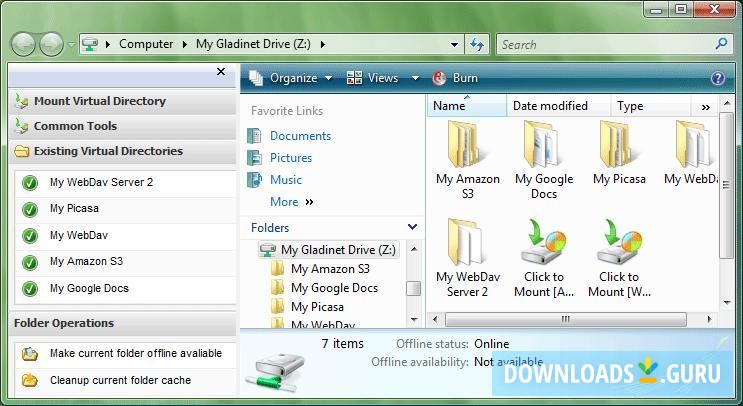Click the file list horizontal scrollbar thumb
Screen dimensions: 743x406
pos(566,319)
